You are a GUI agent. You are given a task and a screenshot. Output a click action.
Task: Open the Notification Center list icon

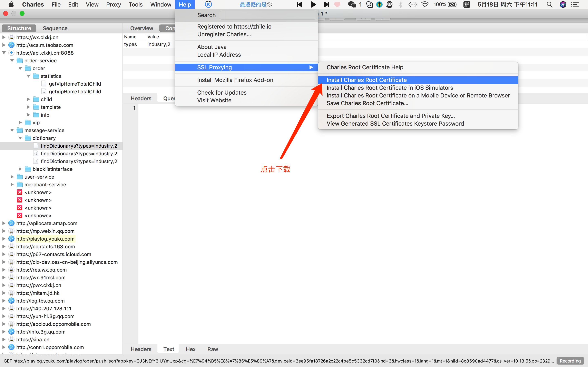click(575, 4)
